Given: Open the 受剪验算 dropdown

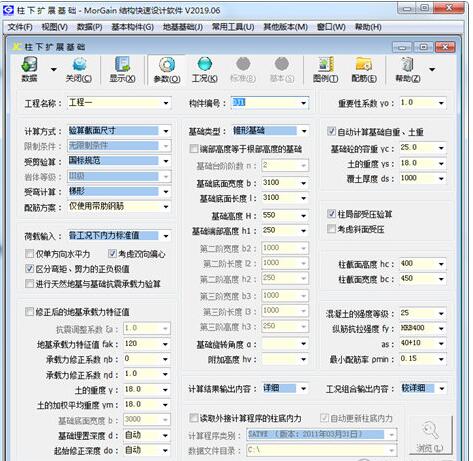Looking at the screenshot, I should [x=166, y=161].
